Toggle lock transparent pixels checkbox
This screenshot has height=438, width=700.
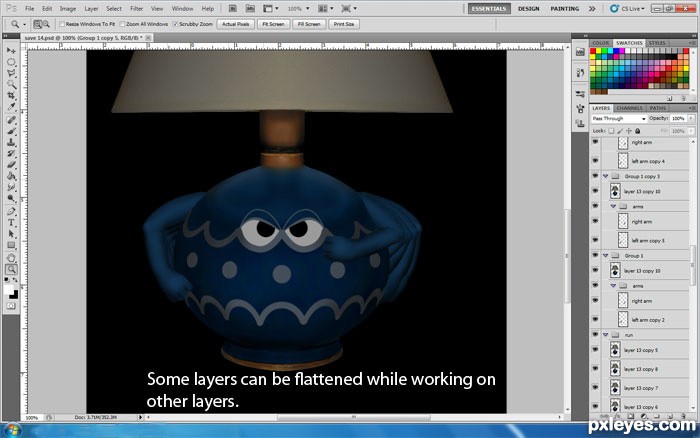point(611,131)
